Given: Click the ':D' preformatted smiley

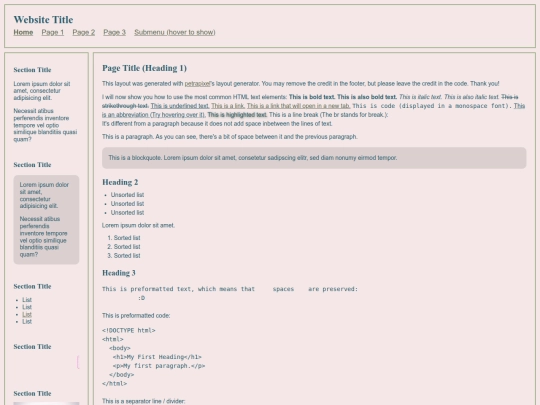Looking at the screenshot, I should (x=142, y=298).
